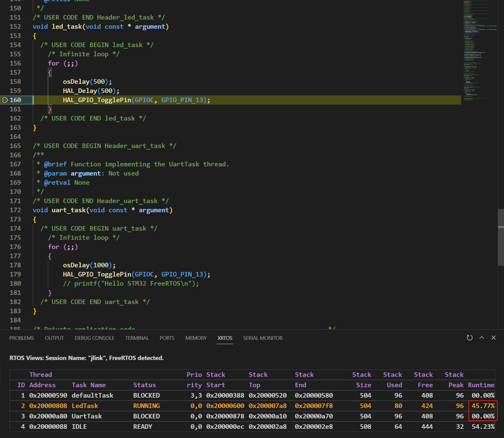Viewport: 504px width, 438px height.
Task: Close the bottom panel with the X icon
Action: (494, 338)
